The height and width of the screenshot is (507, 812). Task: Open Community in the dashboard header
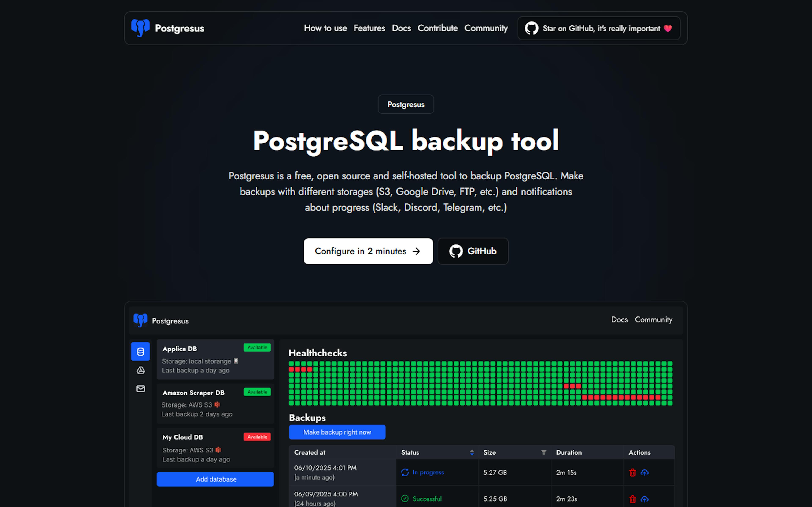(653, 320)
